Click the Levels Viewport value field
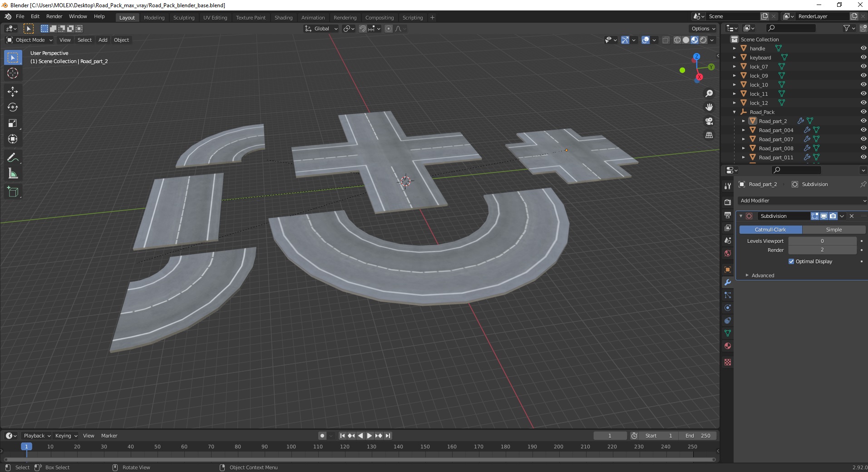This screenshot has width=868, height=472. pos(822,241)
